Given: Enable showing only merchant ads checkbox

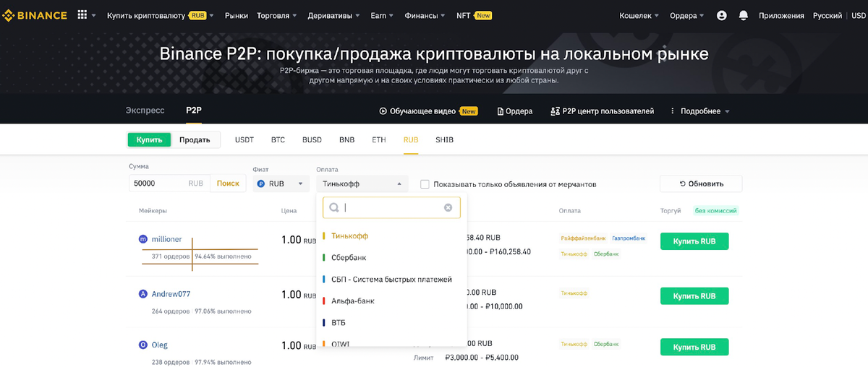Looking at the screenshot, I should (x=425, y=184).
